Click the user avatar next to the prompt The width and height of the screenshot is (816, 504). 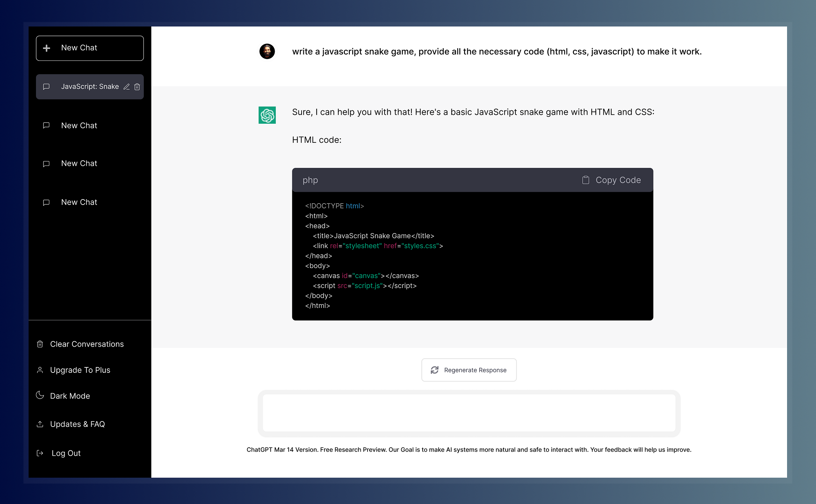pos(267,51)
